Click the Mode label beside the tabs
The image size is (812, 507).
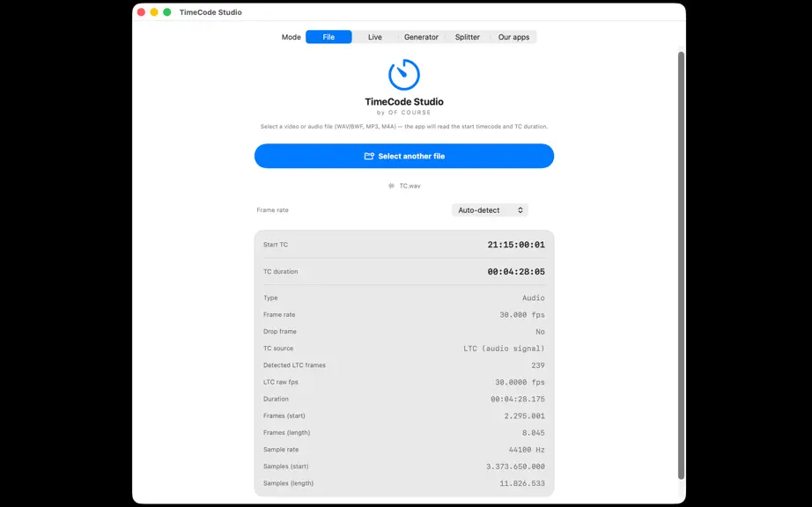pyautogui.click(x=291, y=37)
